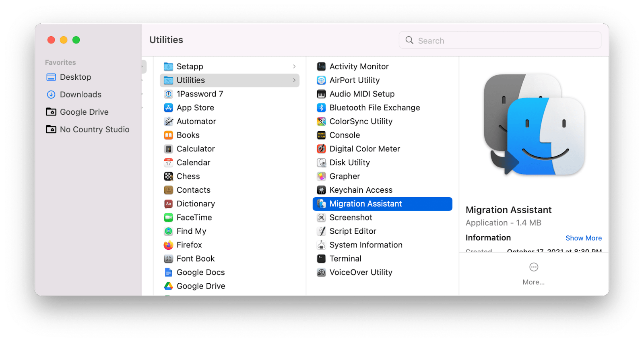Screen dimensions: 644x342
Task: Click the Calendar app icon
Action: point(168,163)
